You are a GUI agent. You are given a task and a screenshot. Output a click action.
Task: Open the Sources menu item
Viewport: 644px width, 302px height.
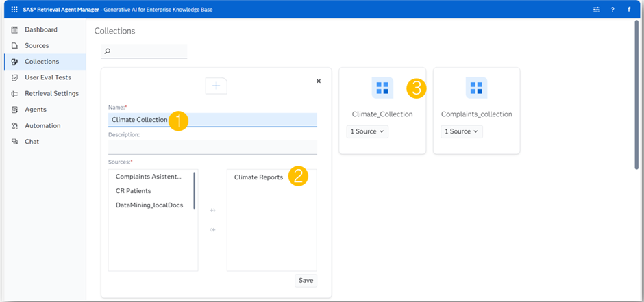pyautogui.click(x=36, y=46)
